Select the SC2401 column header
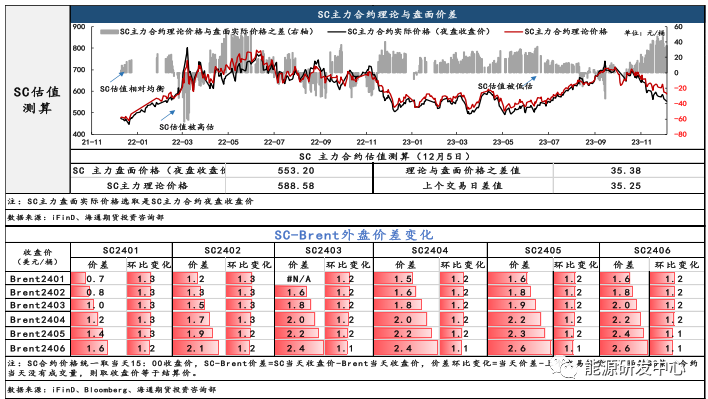This screenshot has width=708, height=399. click(121, 250)
